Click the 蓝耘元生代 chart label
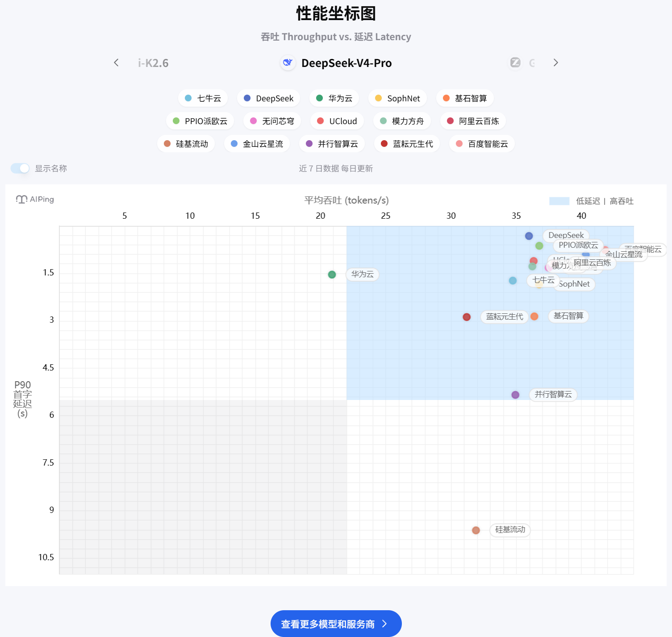This screenshot has height=637, width=672. (x=505, y=316)
